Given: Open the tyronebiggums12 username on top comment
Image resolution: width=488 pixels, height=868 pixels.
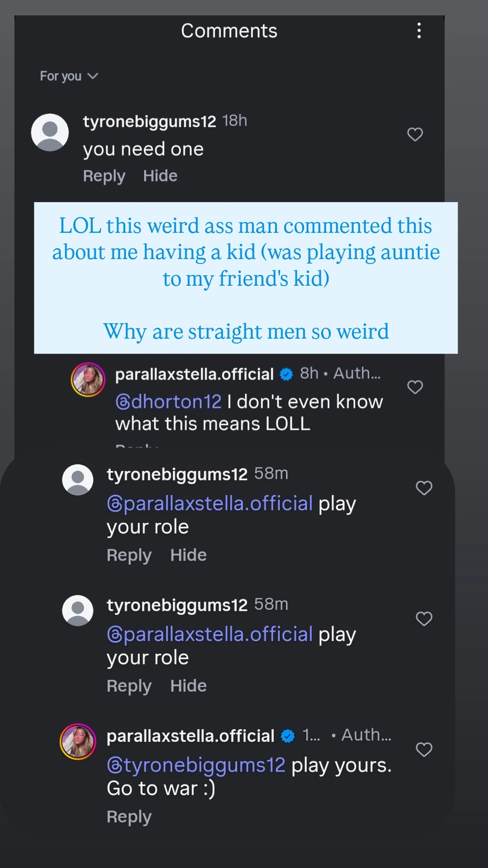Looking at the screenshot, I should pos(150,122).
